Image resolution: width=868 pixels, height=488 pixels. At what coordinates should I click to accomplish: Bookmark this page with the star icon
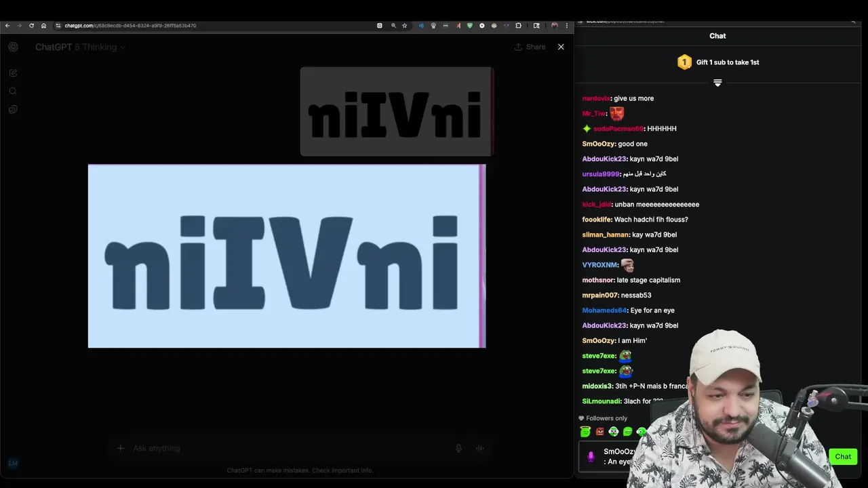[x=405, y=26]
